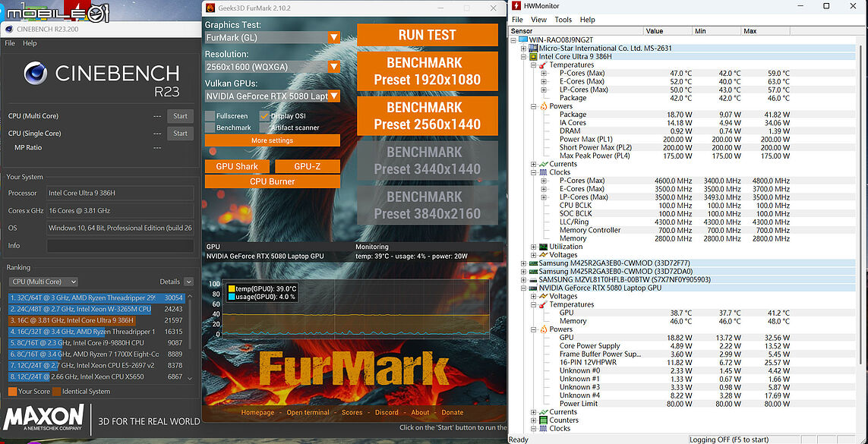
Task: Open the HWMonitor View menu
Action: (538, 19)
